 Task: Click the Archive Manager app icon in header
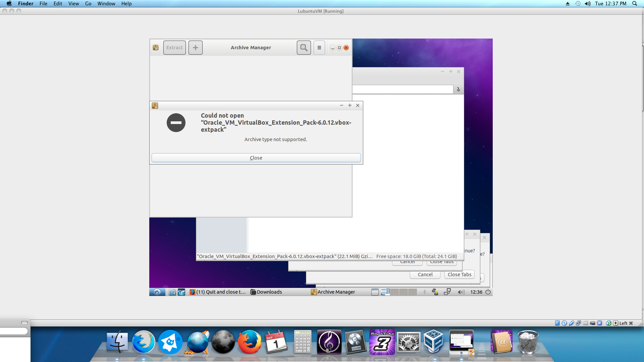click(x=156, y=48)
